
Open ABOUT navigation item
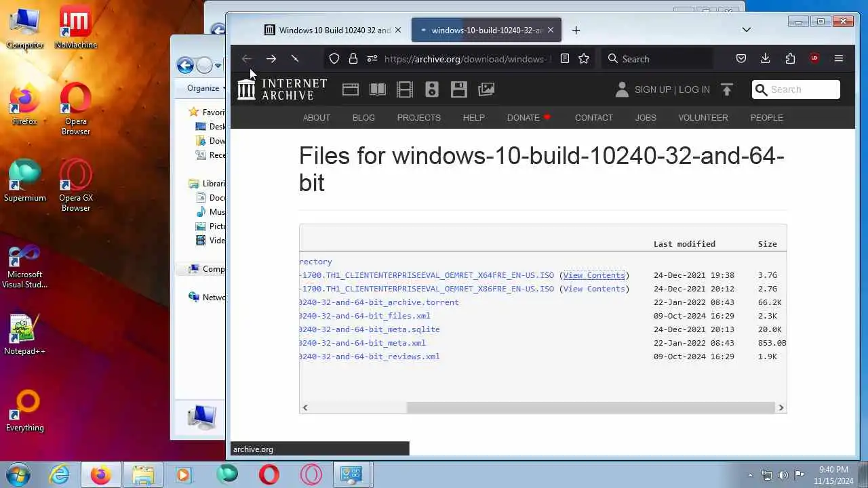pyautogui.click(x=317, y=117)
